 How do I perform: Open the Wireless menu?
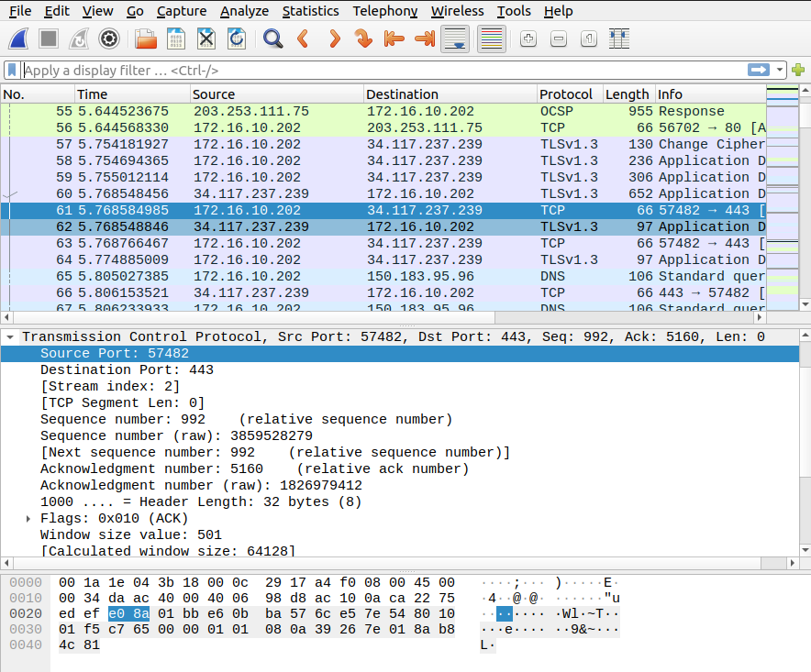tap(457, 11)
